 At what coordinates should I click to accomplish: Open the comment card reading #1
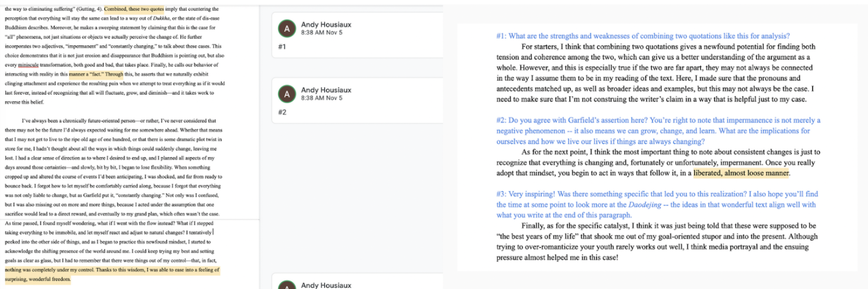coord(357,47)
